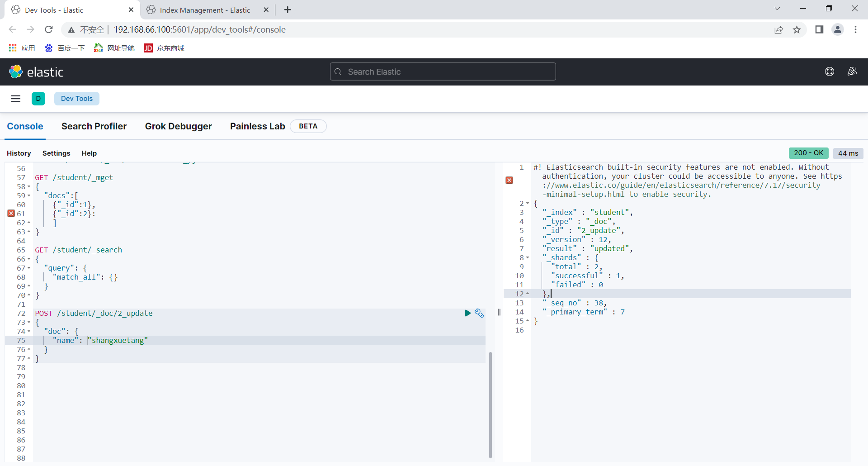Open the 应用 apps bookmark

[22, 48]
